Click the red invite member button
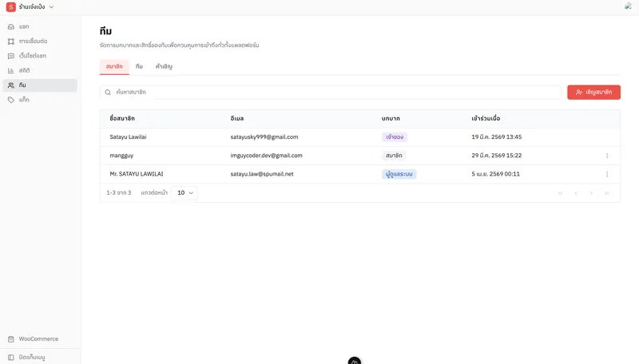This screenshot has height=364, width=639. pos(593,93)
